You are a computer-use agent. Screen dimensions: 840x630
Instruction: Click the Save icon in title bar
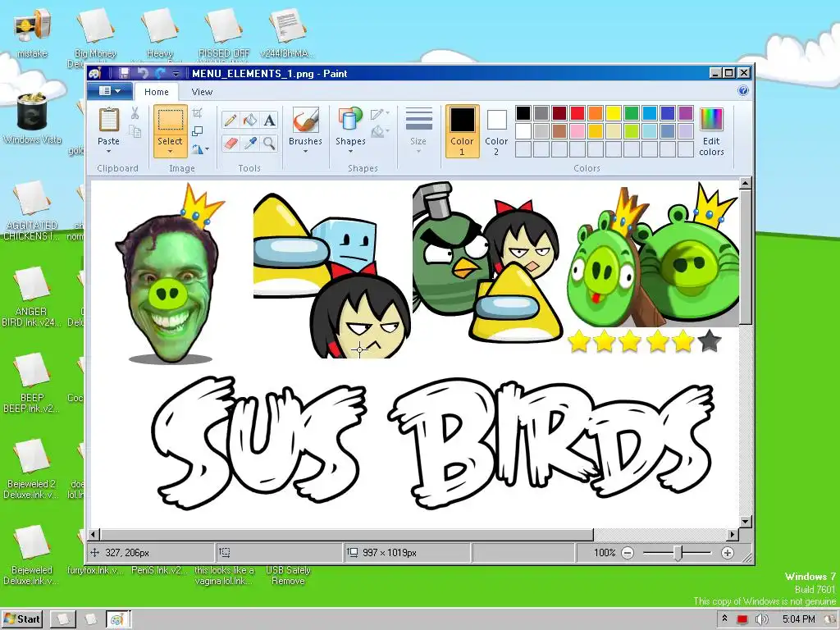pyautogui.click(x=124, y=73)
